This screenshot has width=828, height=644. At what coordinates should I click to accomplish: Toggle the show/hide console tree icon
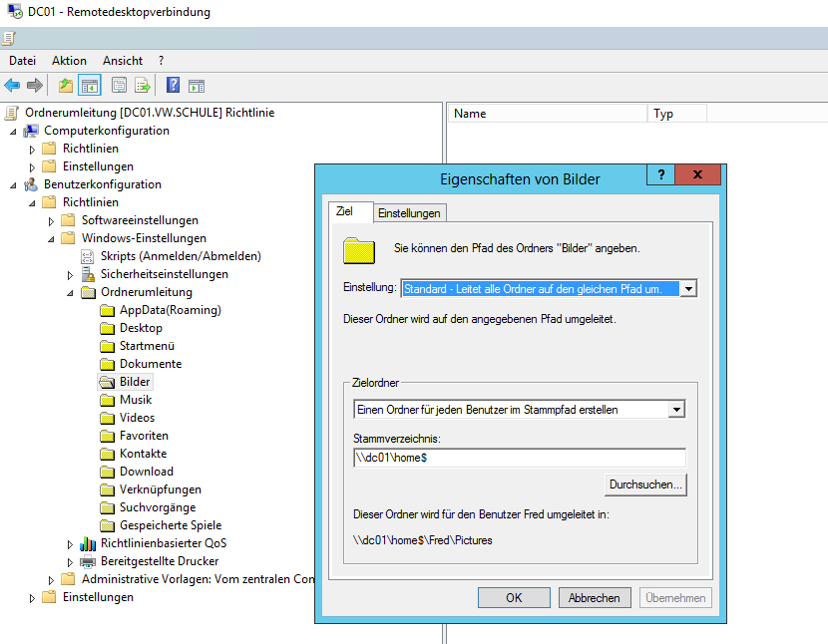(90, 86)
